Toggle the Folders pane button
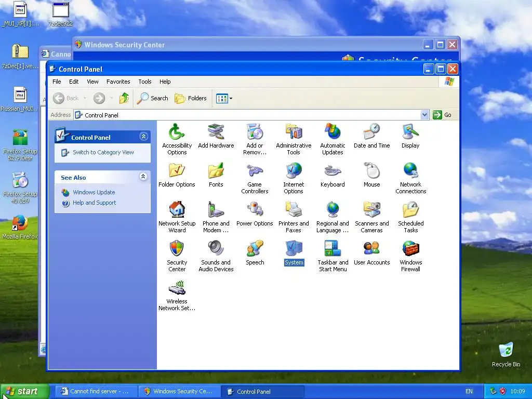Viewport: 532px width, 399px height. click(x=191, y=98)
